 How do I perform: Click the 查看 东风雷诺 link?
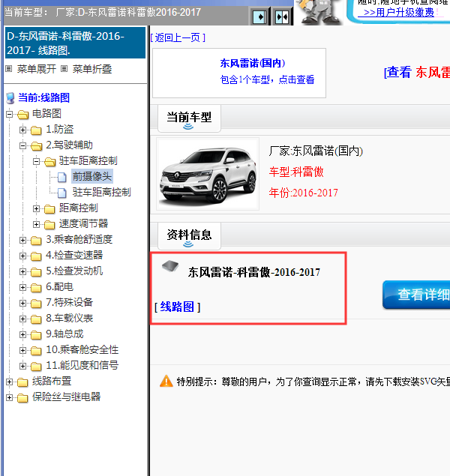coord(417,72)
